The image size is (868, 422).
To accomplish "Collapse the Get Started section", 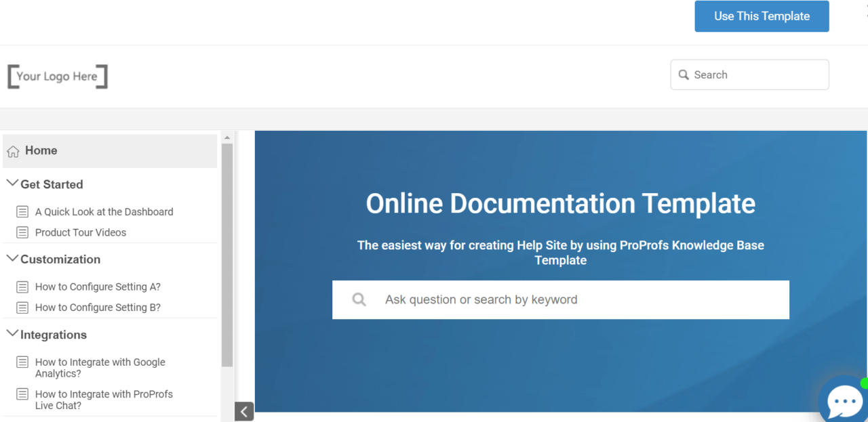I will pyautogui.click(x=12, y=184).
